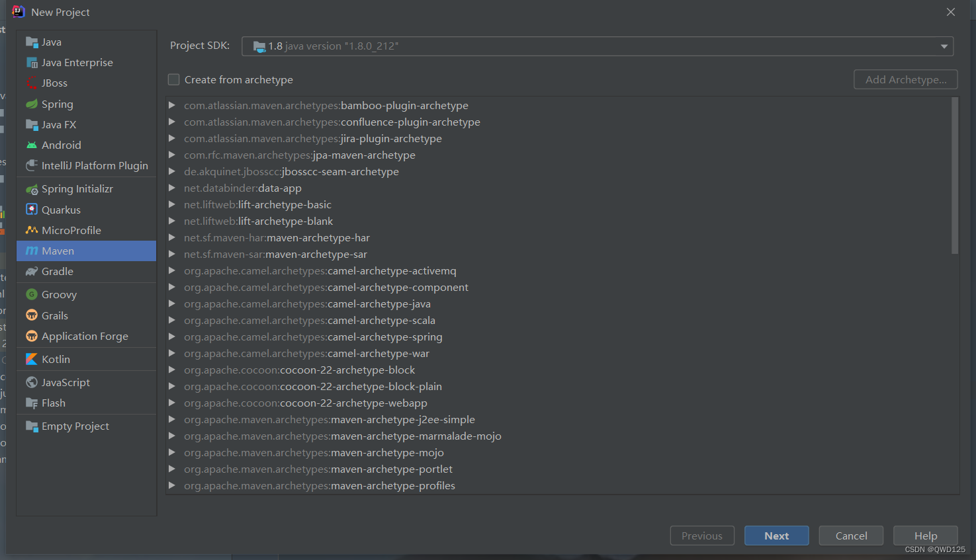Viewport: 976px width, 560px height.
Task: Click the Previous button
Action: pyautogui.click(x=702, y=536)
